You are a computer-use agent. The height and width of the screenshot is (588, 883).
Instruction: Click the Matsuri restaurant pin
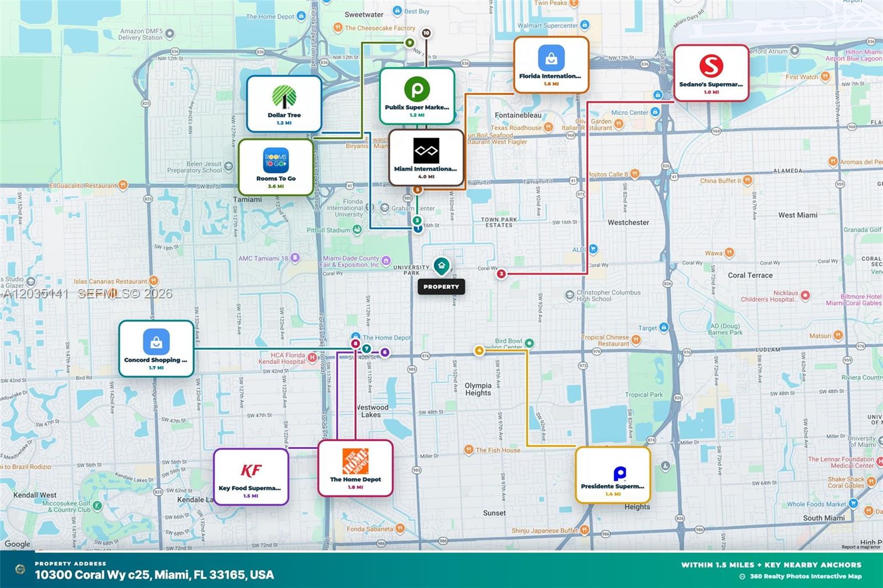coord(838,335)
